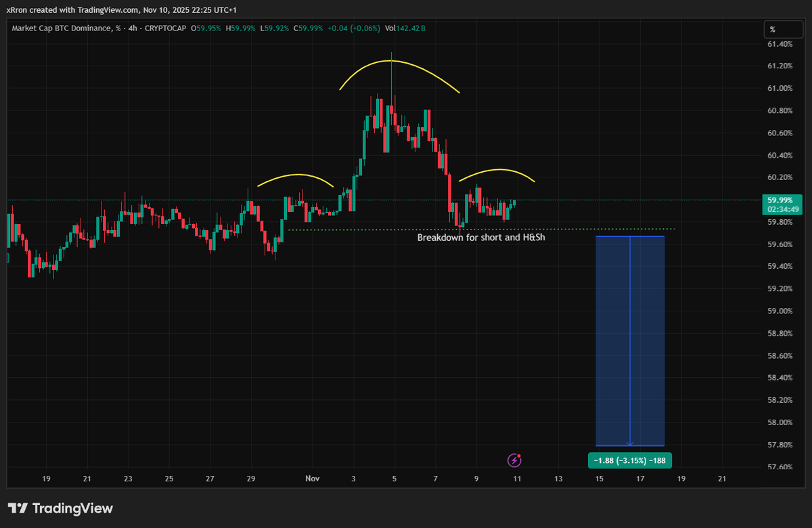812x528 pixels.
Task: Click the 4h interval label
Action: pos(133,28)
